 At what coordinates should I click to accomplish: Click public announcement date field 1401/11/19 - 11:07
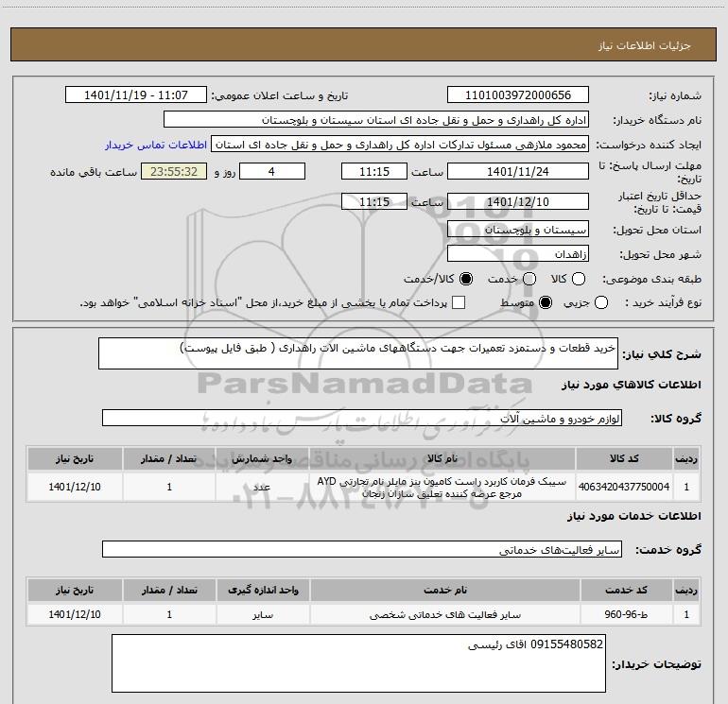(136, 95)
